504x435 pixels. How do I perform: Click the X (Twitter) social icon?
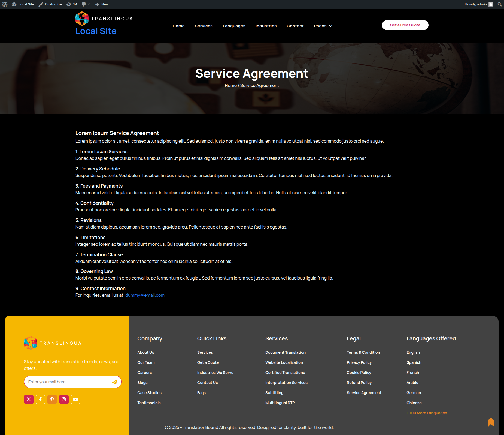[29, 399]
